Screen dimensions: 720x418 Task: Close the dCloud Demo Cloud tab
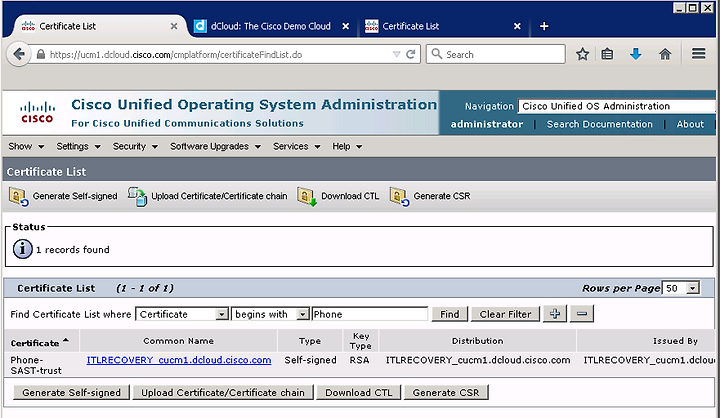[x=346, y=26]
